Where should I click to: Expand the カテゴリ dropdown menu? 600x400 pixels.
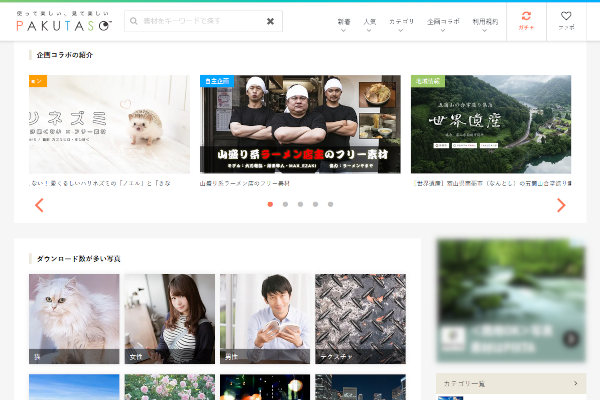coord(402,22)
